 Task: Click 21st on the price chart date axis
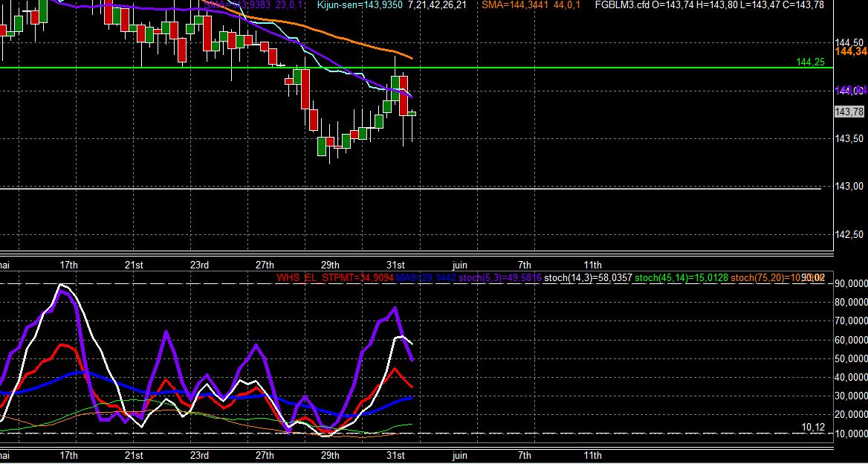134,265
